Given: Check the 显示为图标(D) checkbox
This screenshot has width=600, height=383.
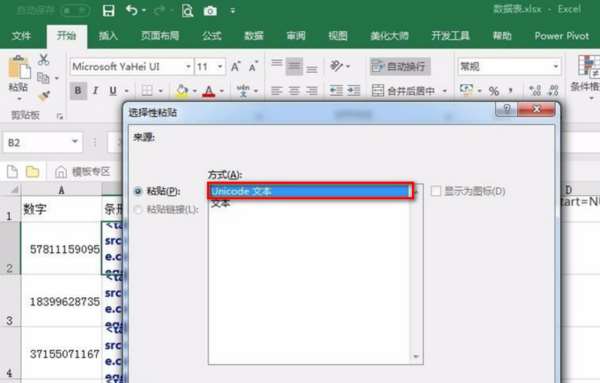Looking at the screenshot, I should tap(436, 191).
